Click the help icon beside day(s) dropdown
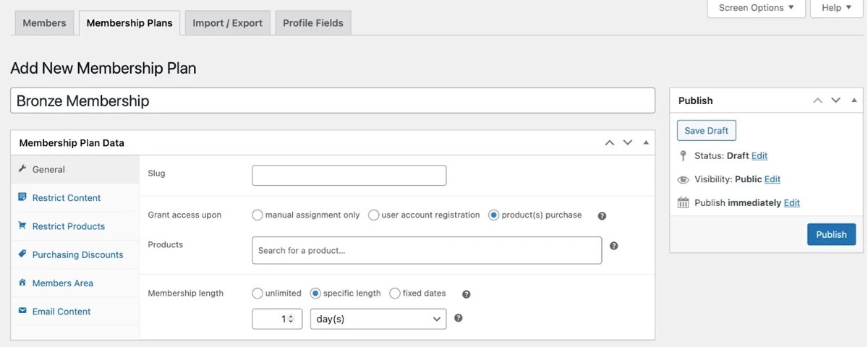Screen dimensions: 868x347 tap(459, 318)
